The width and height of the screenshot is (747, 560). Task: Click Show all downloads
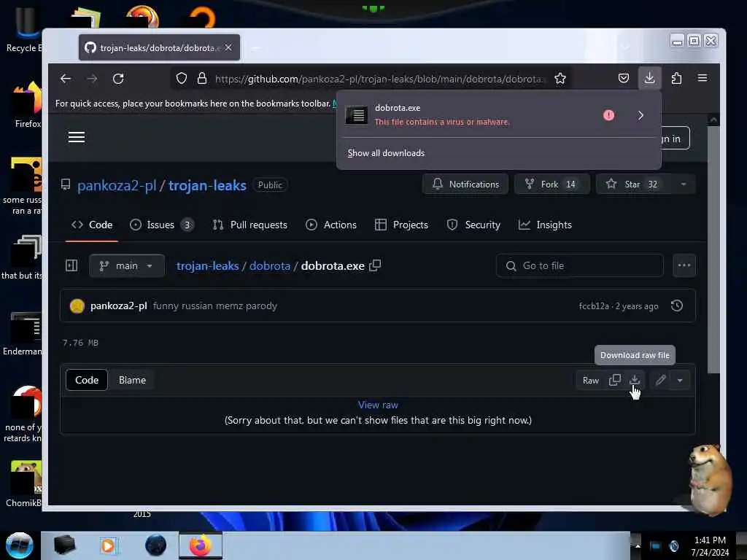(x=386, y=153)
